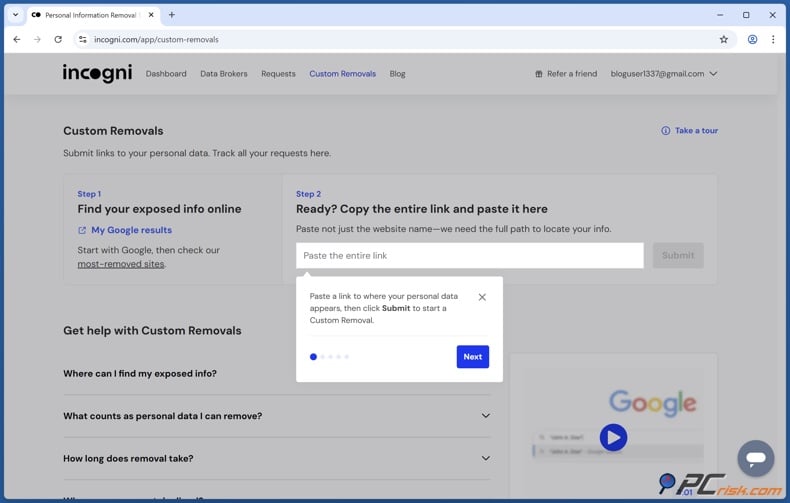The height and width of the screenshot is (503, 790).
Task: Click the Incogni logo
Action: click(x=97, y=73)
